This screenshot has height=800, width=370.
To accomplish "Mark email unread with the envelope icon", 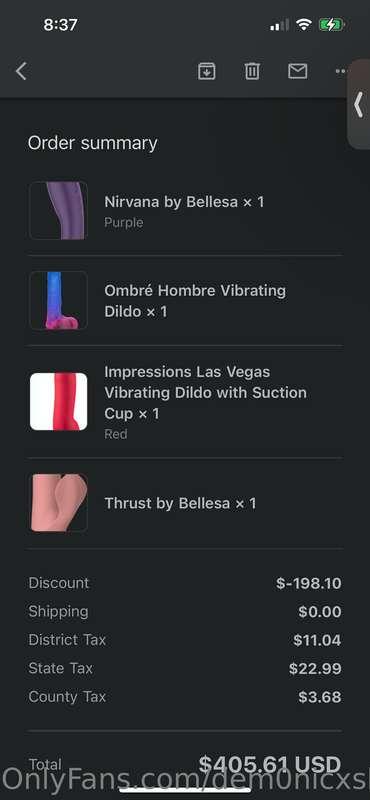I will pyautogui.click(x=298, y=71).
